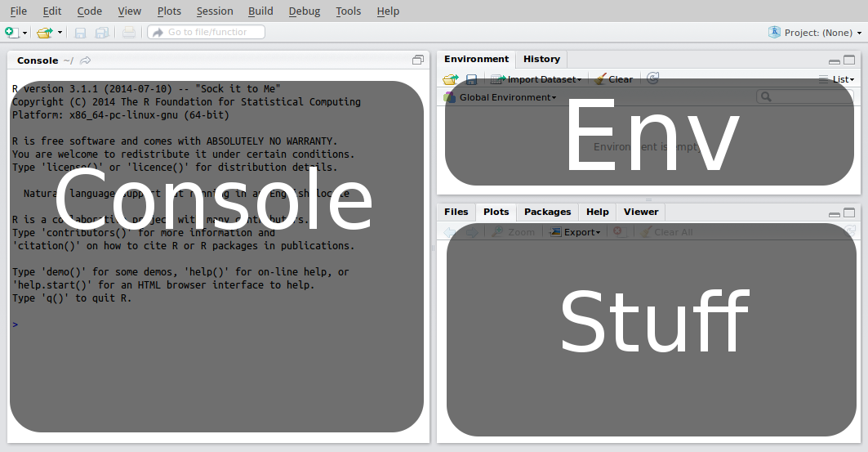The height and width of the screenshot is (452, 868).
Task: Refresh the environment with the circular arrow icon
Action: point(652,78)
